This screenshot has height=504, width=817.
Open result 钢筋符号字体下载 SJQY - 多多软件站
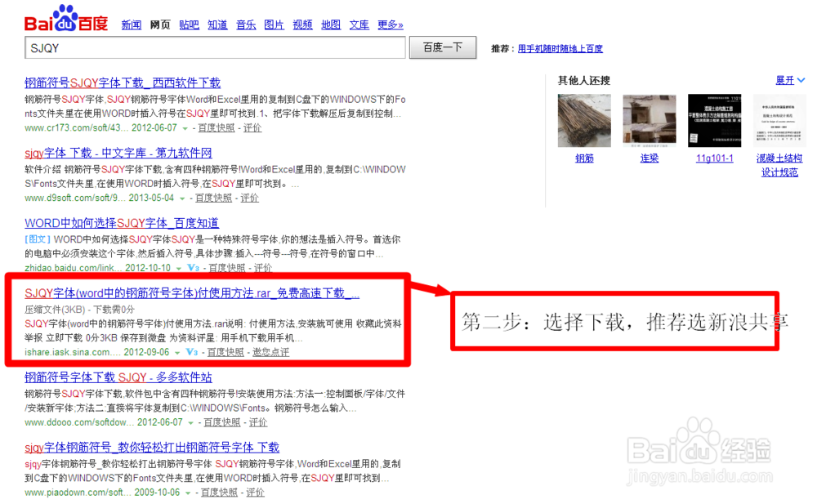tap(118, 377)
